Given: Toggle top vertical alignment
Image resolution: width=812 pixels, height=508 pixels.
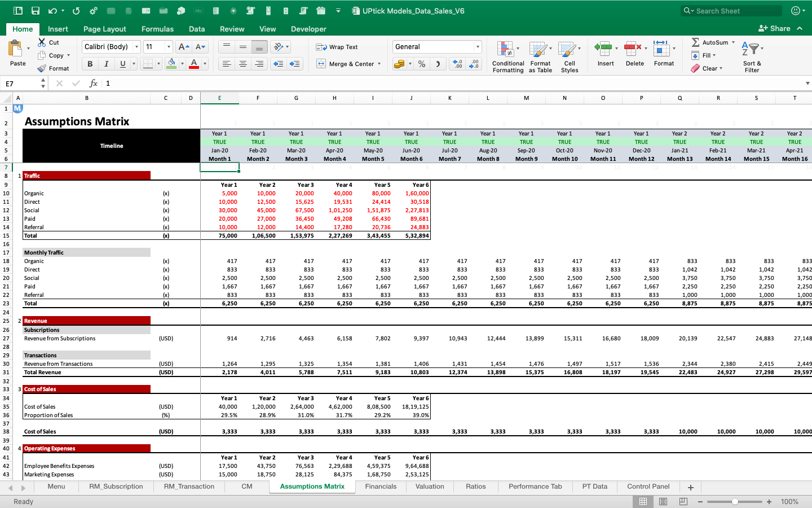Looking at the screenshot, I should pos(226,47).
